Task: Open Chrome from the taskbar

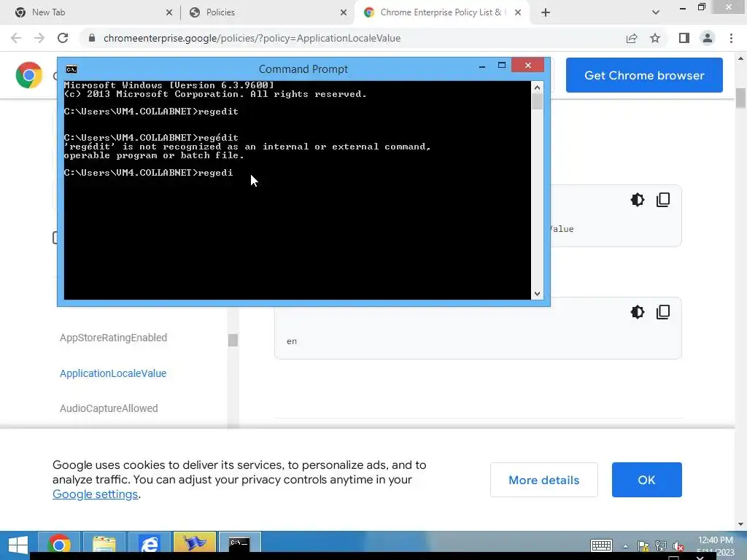Action: coord(59,544)
